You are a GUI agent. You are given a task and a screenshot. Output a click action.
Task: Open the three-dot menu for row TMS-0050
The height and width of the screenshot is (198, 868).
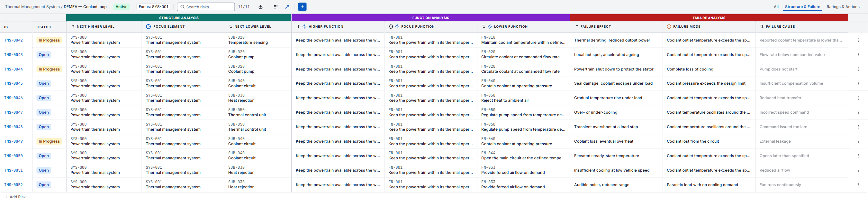click(858, 156)
